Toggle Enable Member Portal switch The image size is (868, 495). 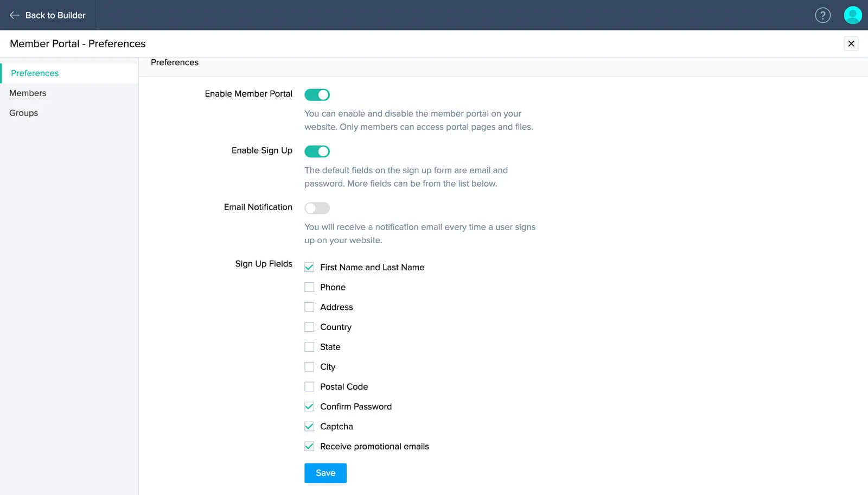click(317, 94)
